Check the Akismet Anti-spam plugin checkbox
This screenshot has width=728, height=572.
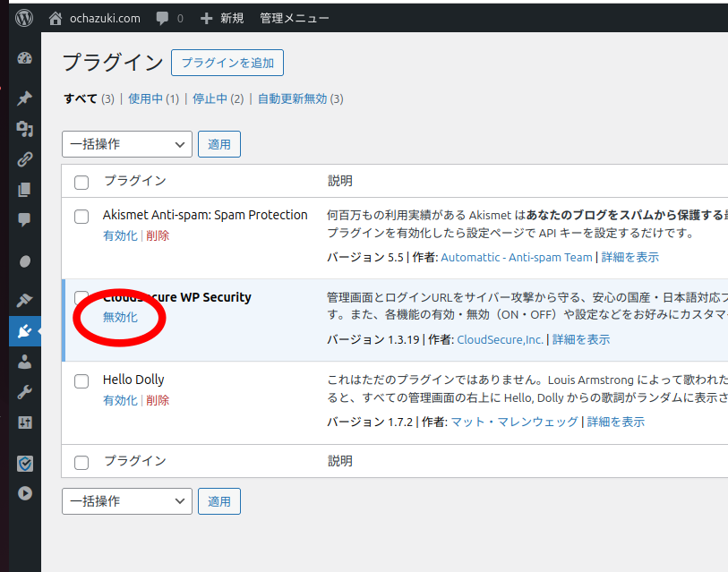pyautogui.click(x=81, y=217)
